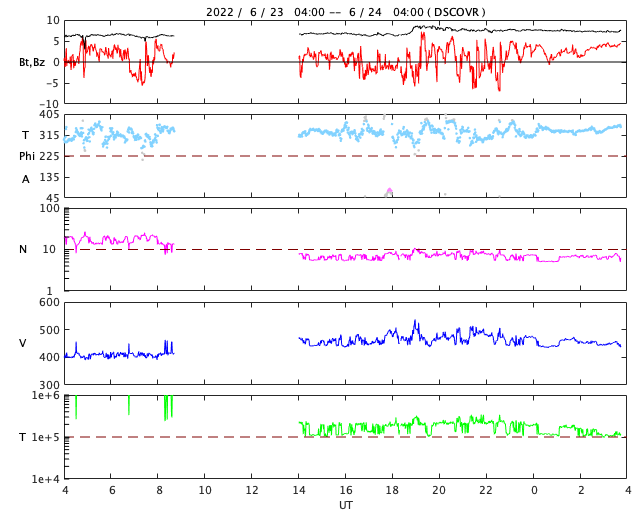Click the x-axis tick label 22
Screen dimensions: 640x512
pos(486,490)
